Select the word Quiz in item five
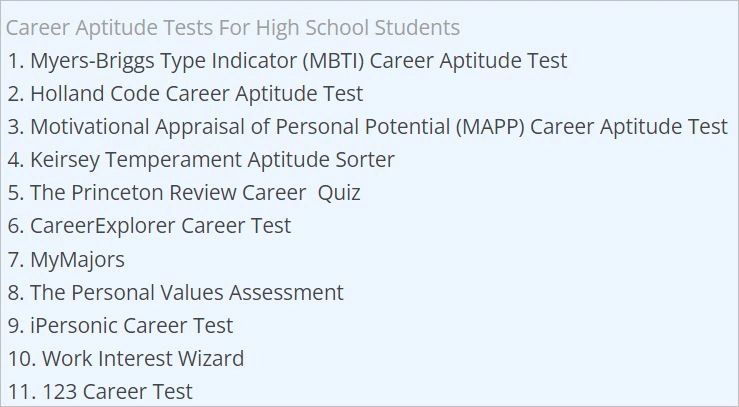 (x=339, y=193)
